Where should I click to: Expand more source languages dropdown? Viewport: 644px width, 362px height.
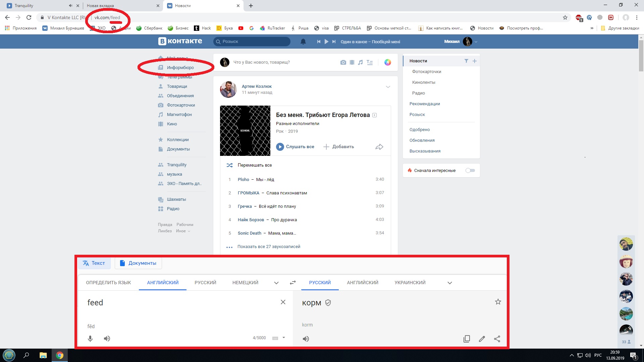coord(276,283)
